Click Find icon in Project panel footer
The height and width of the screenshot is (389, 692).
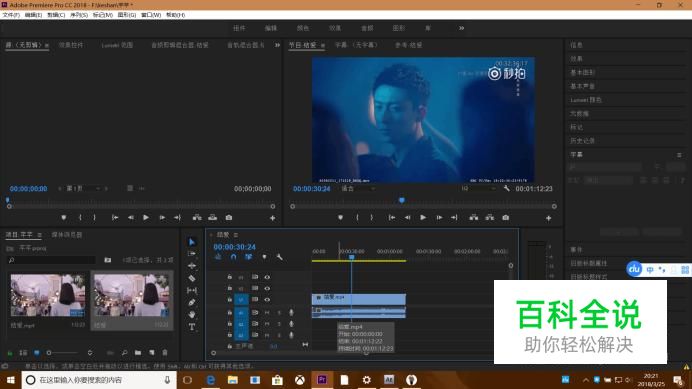pyautogui.click(x=124, y=353)
